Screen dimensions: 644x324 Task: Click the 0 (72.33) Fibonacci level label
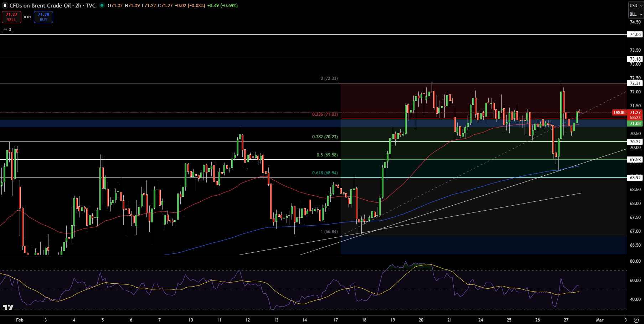(329, 78)
